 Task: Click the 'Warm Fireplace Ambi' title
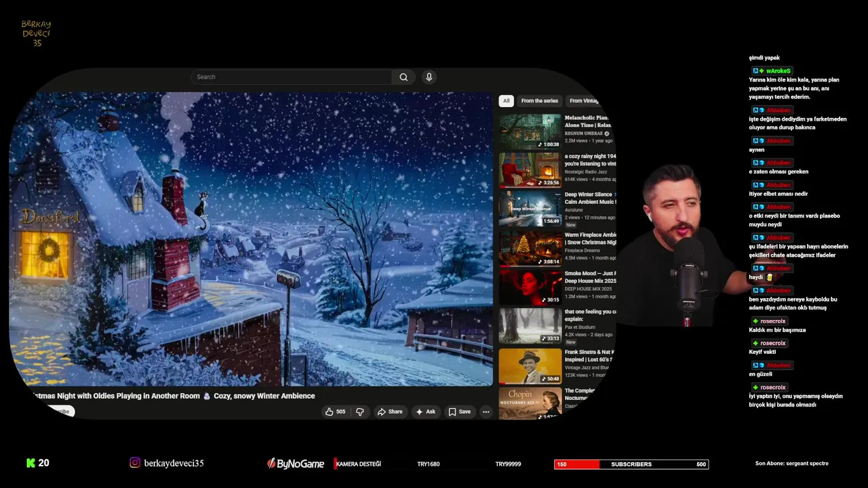(590, 239)
